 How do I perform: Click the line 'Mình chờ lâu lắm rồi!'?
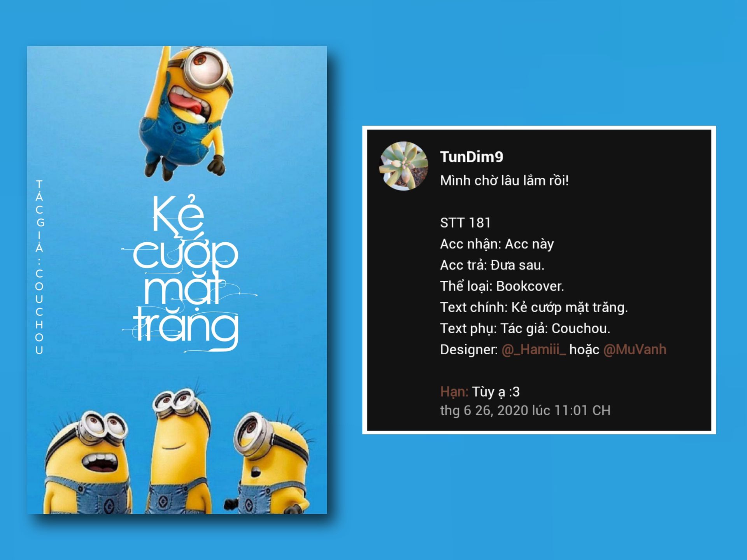504,180
